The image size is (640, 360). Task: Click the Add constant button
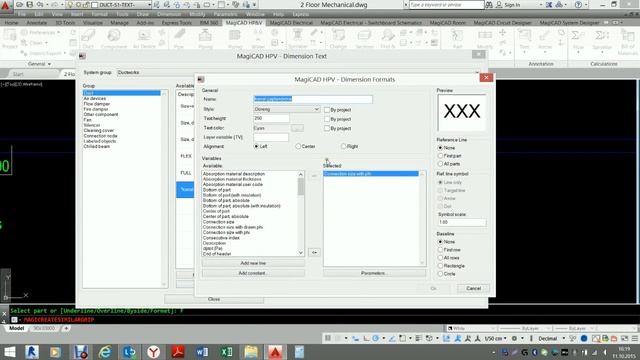coord(253,273)
